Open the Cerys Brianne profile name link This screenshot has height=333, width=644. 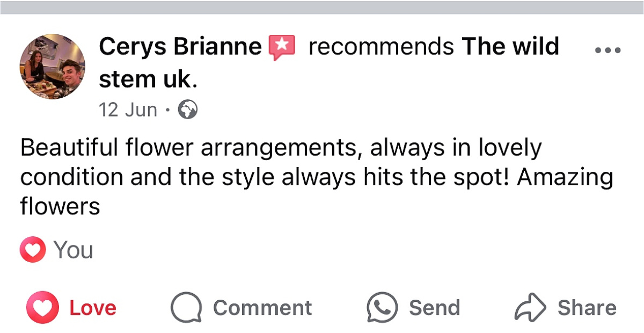[180, 47]
